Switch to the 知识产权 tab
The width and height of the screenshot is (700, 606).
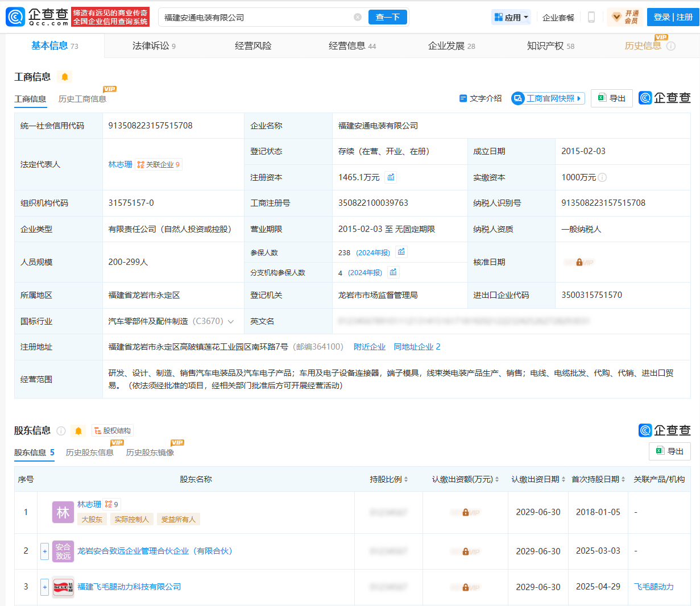[550, 45]
